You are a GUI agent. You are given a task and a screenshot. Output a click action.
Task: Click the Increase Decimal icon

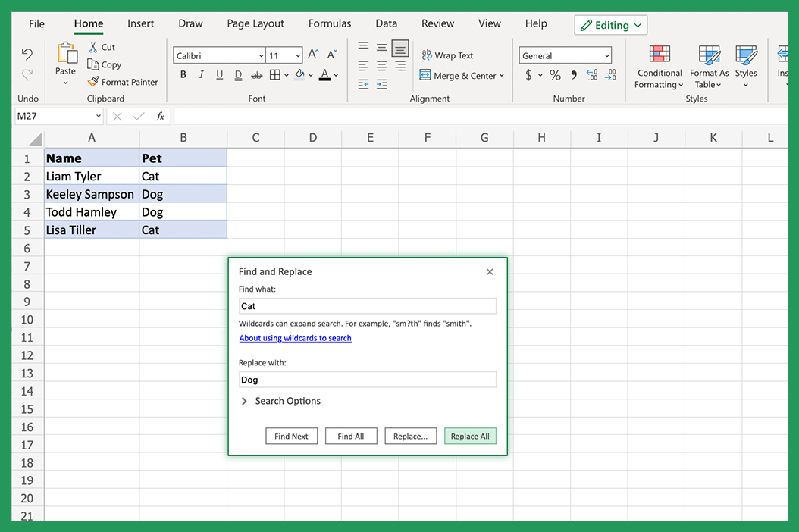pyautogui.click(x=591, y=75)
